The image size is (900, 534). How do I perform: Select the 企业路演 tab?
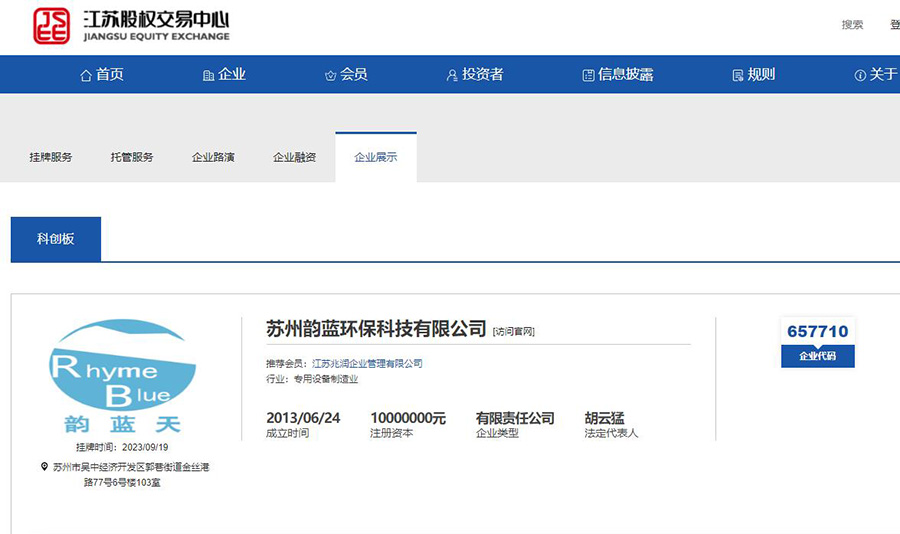[213, 157]
